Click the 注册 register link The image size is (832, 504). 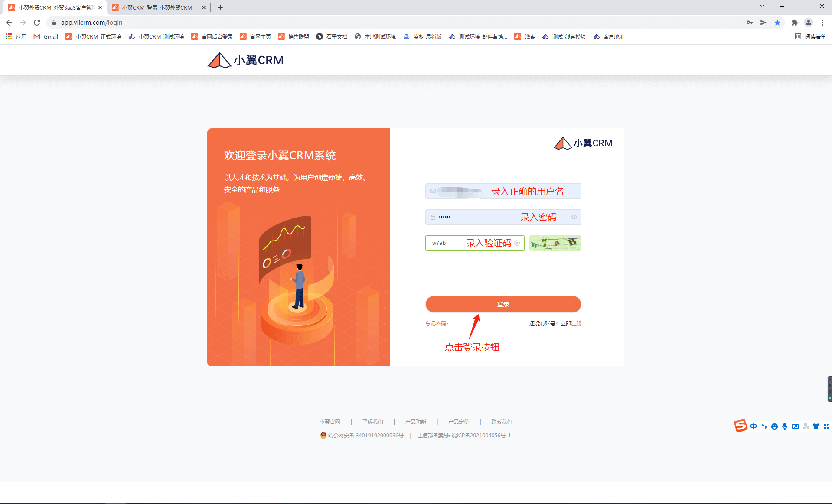(x=576, y=324)
